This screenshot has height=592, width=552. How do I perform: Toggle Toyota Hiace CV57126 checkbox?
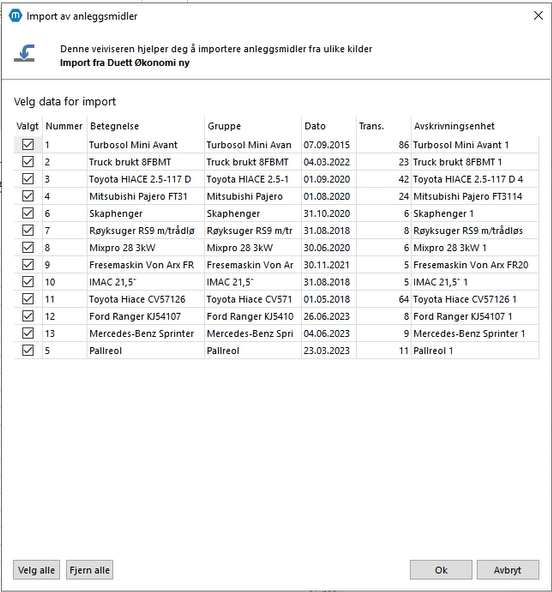(28, 299)
